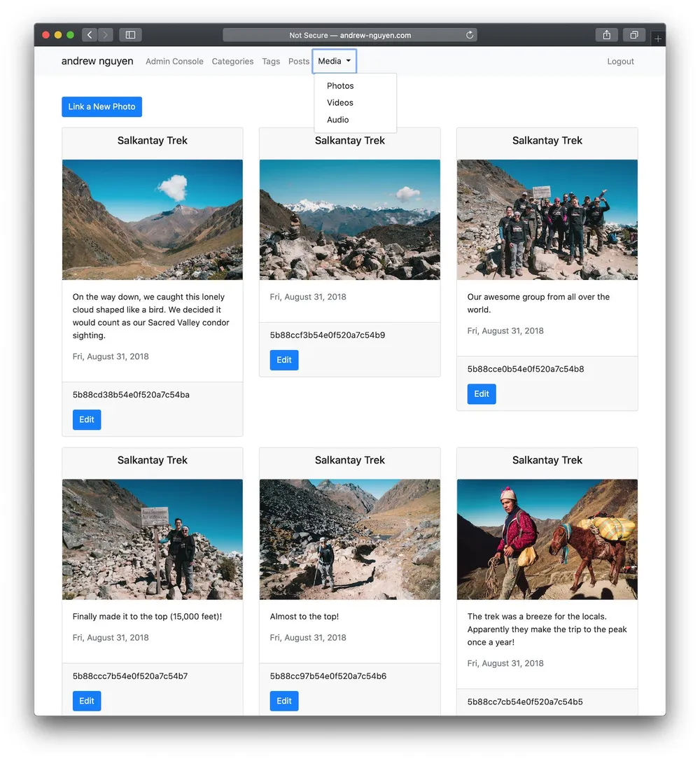Click the ID text 5b88cce0b54e0f520a7c54b8
The height and width of the screenshot is (761, 700).
point(526,370)
